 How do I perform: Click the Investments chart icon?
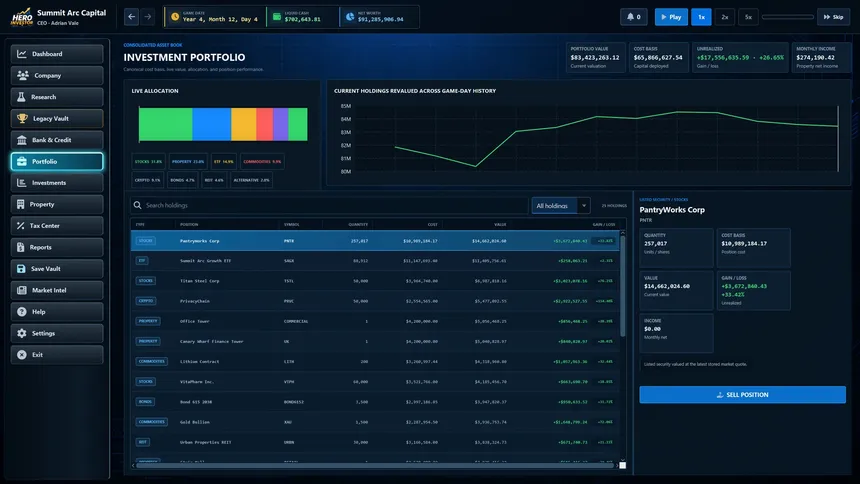click(x=21, y=183)
